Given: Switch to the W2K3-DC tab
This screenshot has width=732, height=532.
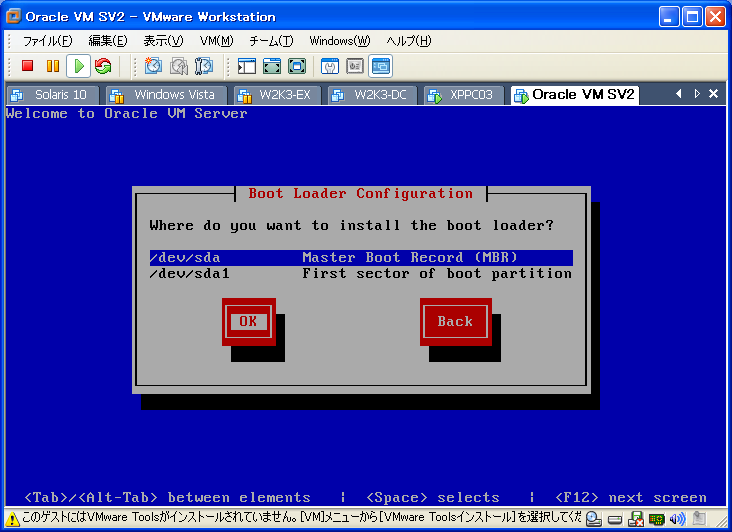Looking at the screenshot, I should click(372, 95).
